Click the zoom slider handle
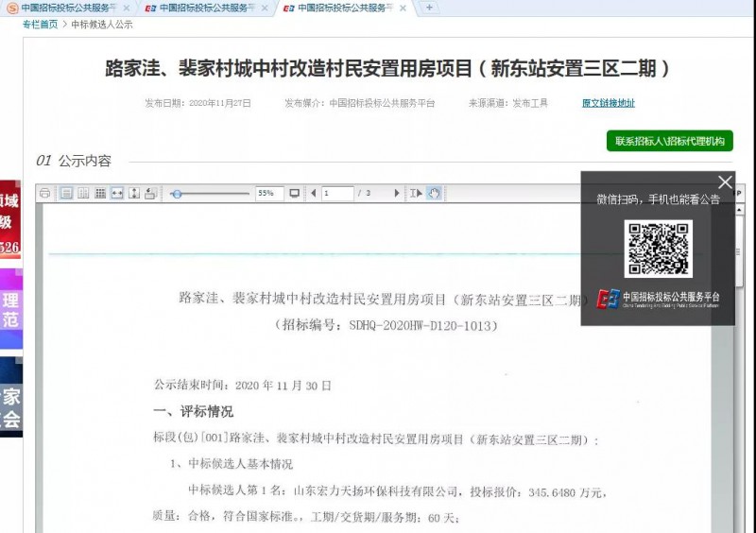Image resolution: width=756 pixels, height=533 pixels. [x=177, y=194]
